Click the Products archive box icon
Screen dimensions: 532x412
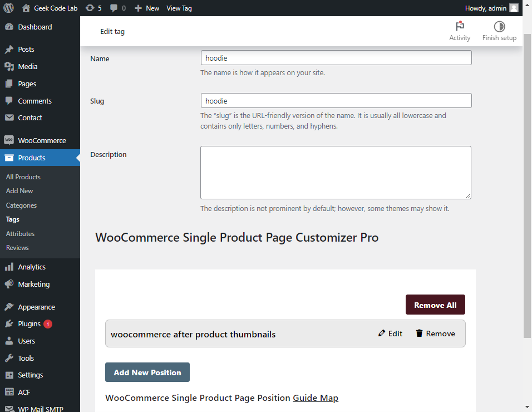click(x=9, y=158)
